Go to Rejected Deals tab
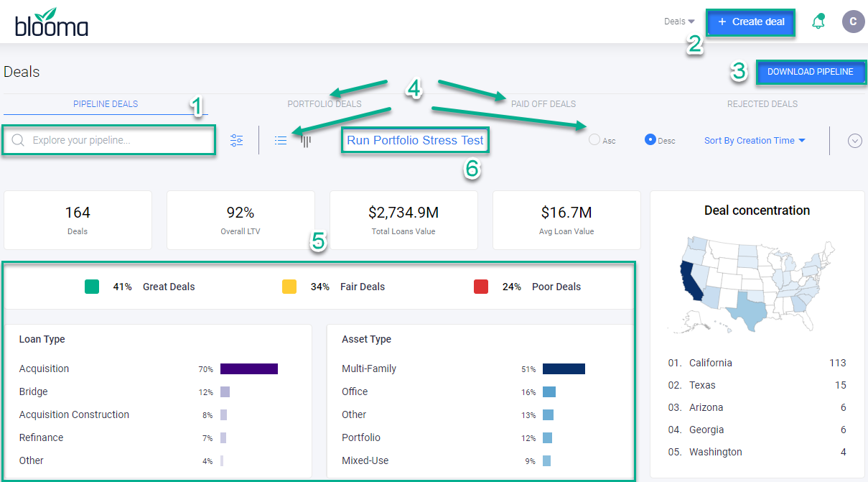This screenshot has height=482, width=868. [762, 104]
